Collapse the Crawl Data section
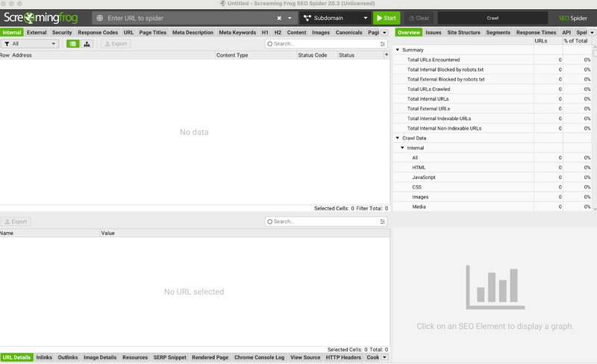This screenshot has width=597, height=364. (398, 138)
